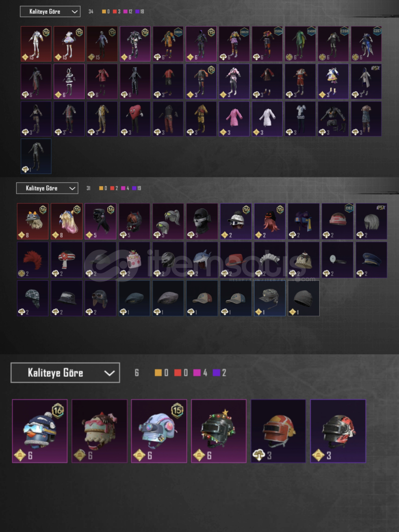
Task: Select the black beanie hat item
Action: [303, 298]
